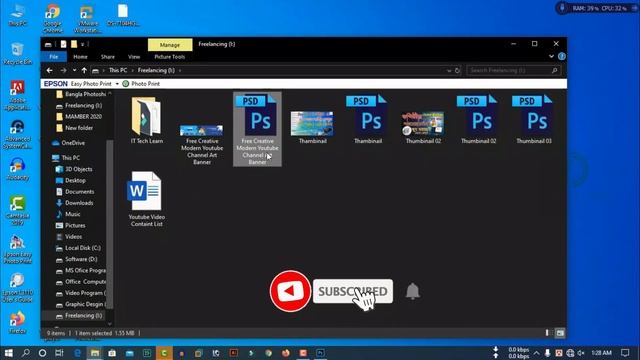Open Explorer help icon
Image resolution: width=640 pixels, height=360 pixels.
(x=562, y=56)
